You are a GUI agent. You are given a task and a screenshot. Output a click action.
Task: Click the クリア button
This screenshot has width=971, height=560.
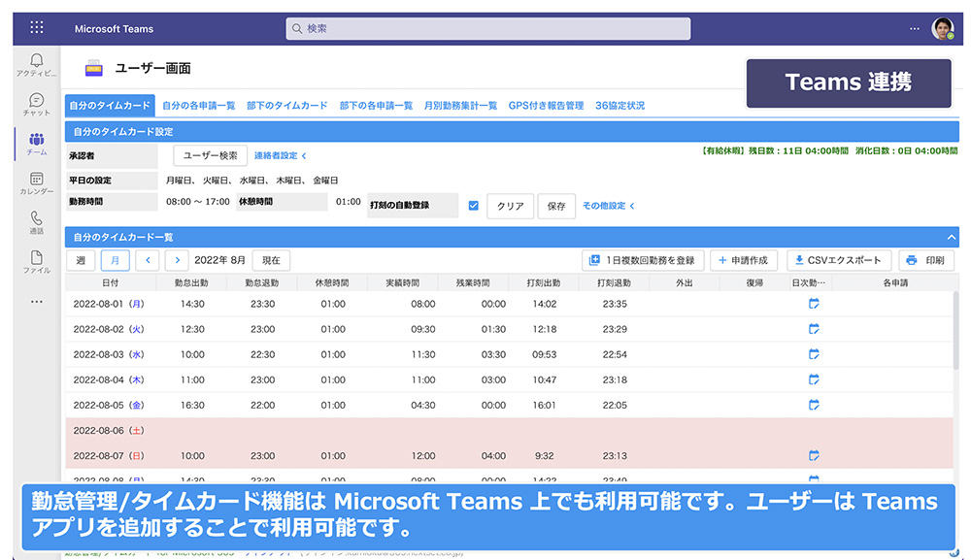click(x=511, y=206)
